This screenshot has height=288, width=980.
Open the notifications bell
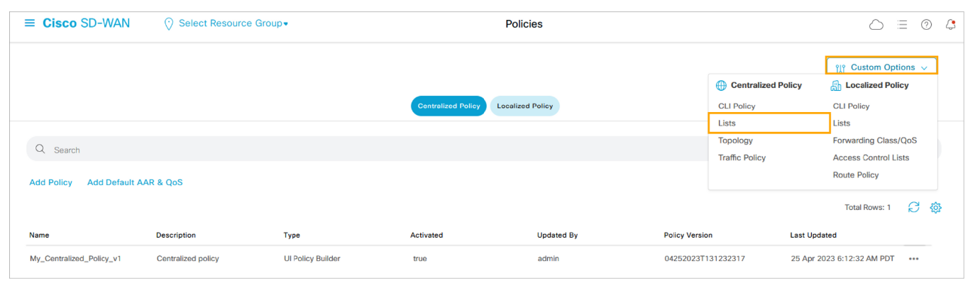950,25
